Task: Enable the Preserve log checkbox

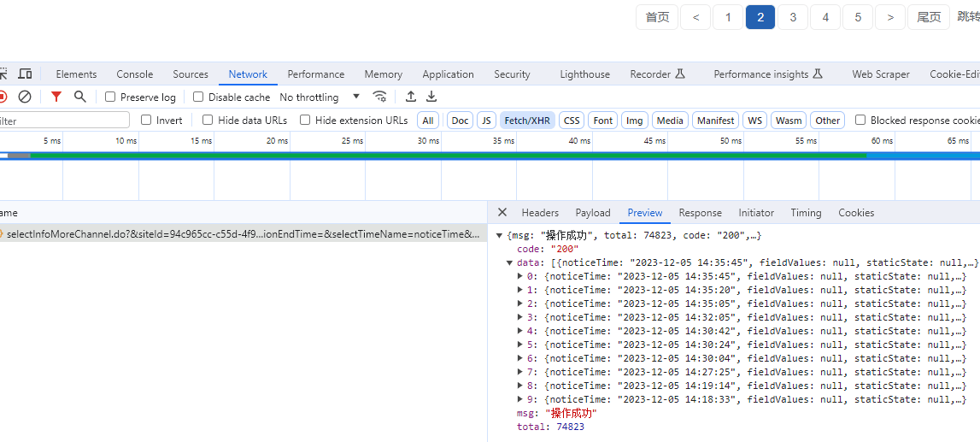Action: (x=110, y=97)
